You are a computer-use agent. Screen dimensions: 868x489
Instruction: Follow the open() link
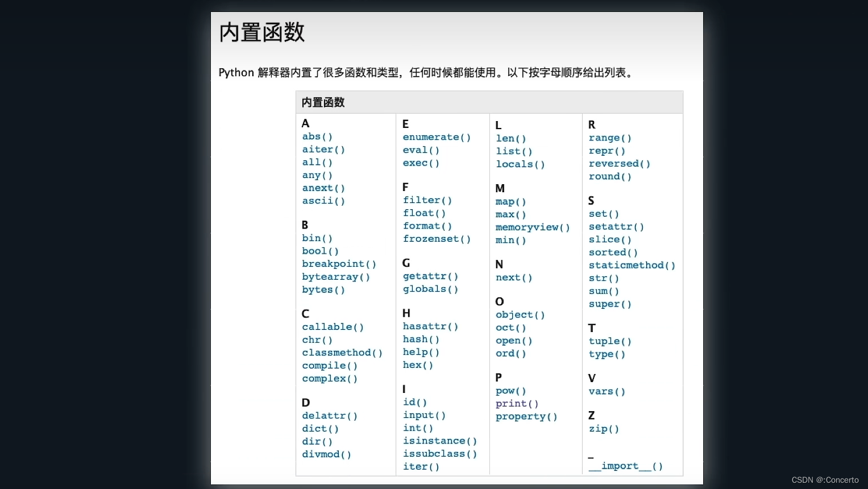click(514, 341)
